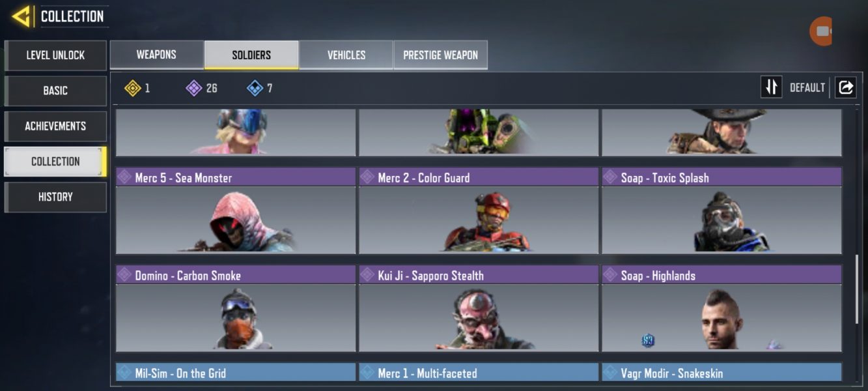Viewport: 868px width, 391px height.
Task: Select the blue rare rarity icon
Action: coord(255,88)
